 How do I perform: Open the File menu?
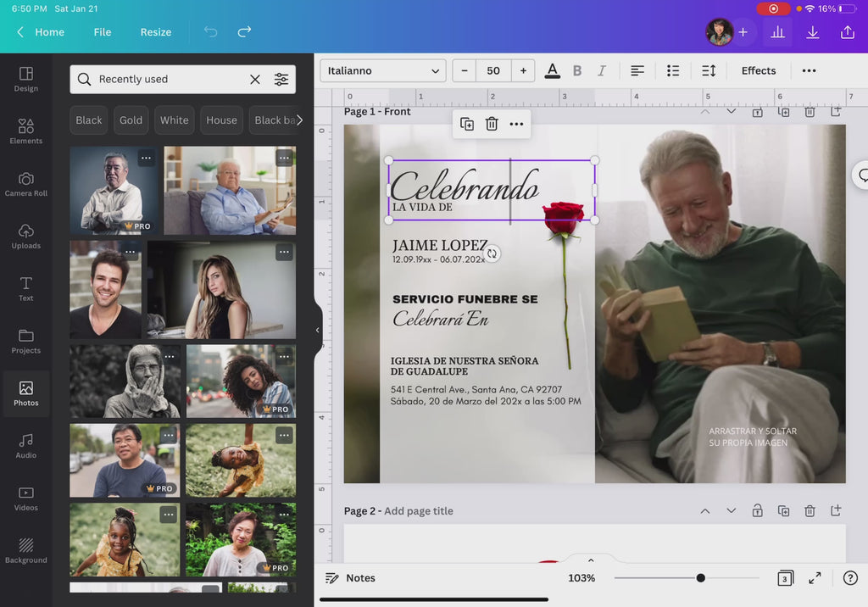click(x=103, y=31)
